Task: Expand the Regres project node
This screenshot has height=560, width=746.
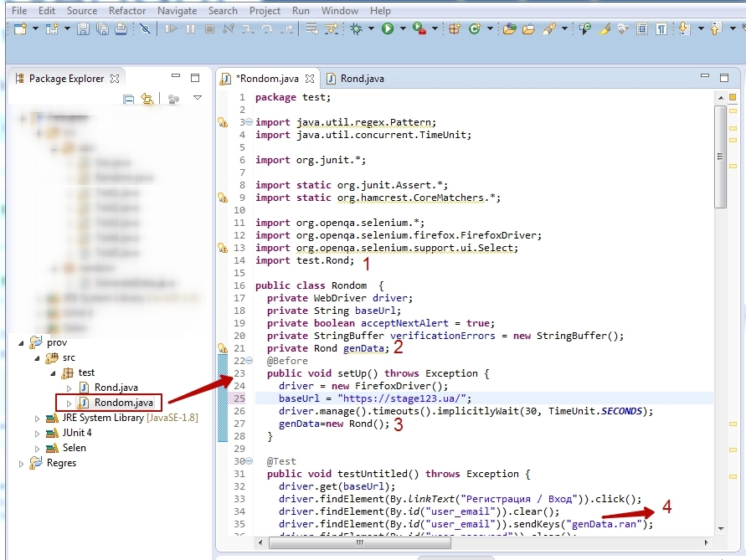Action: pos(20,464)
